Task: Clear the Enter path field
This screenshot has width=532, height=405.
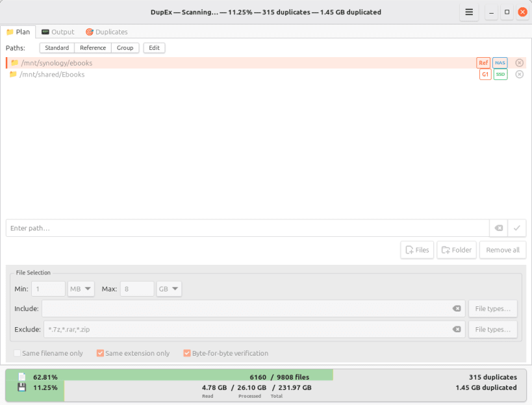Action: pos(498,228)
